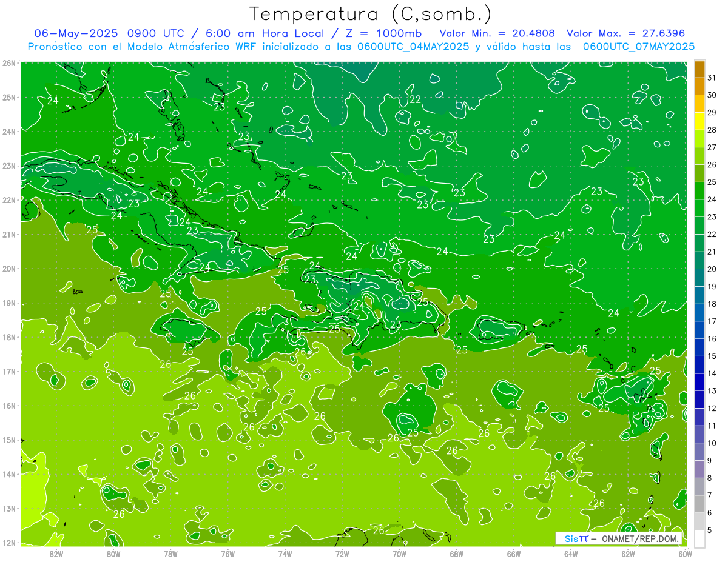Click the 20N latitude axis label
Screen dimensions: 728x562
[x=8, y=269]
